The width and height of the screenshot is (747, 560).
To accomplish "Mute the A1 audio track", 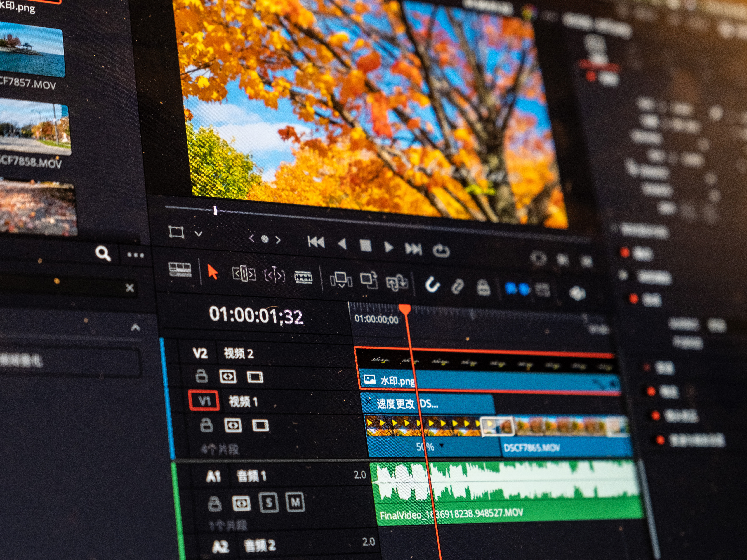I will 295,502.
